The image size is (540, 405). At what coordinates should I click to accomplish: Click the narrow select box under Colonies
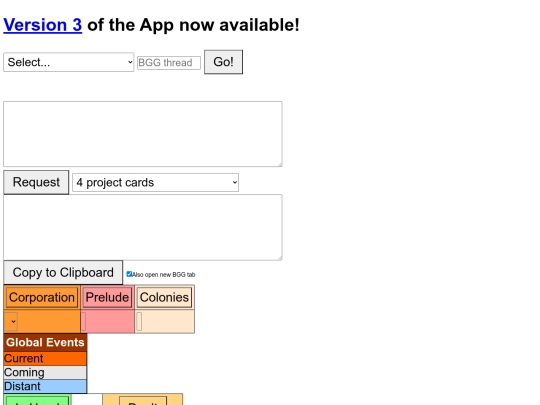(139, 322)
